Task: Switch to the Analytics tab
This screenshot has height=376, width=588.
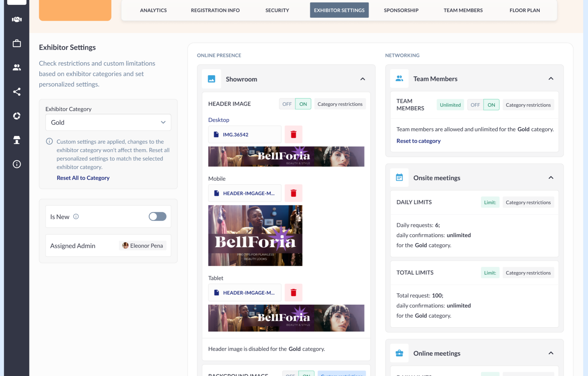Action: click(153, 10)
